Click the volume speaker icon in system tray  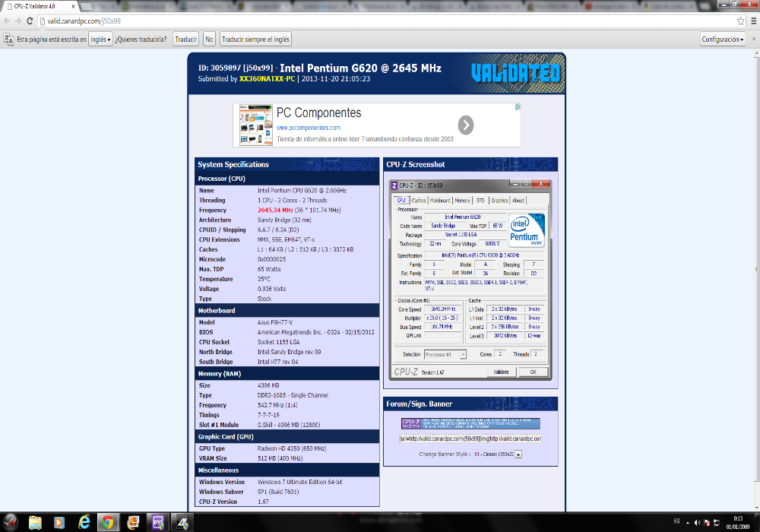(x=697, y=522)
